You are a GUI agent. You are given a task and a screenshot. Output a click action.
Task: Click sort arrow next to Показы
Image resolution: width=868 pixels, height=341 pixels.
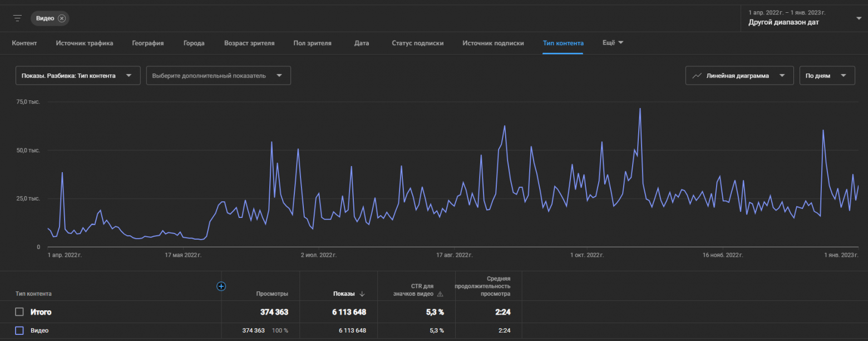tap(362, 294)
